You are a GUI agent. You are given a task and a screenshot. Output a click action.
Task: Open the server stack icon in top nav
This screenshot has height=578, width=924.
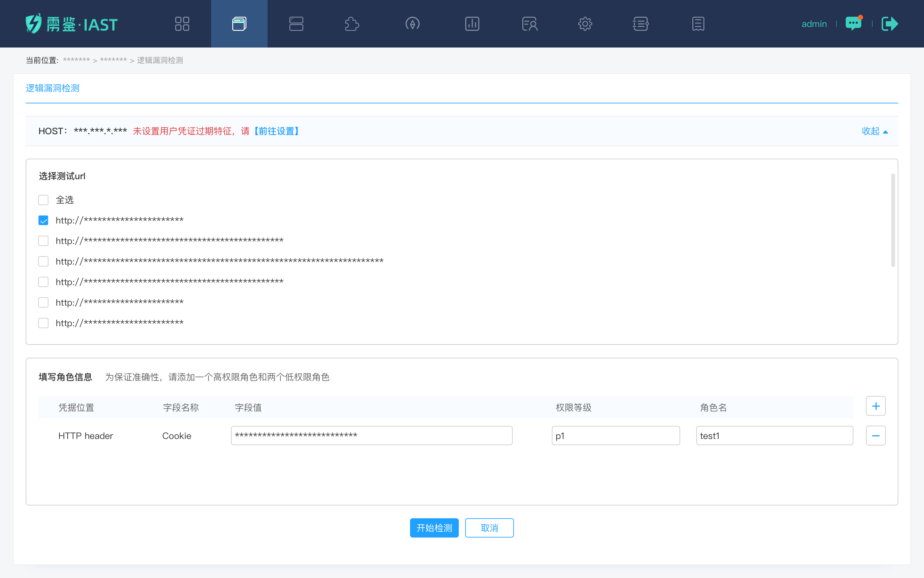tap(296, 24)
